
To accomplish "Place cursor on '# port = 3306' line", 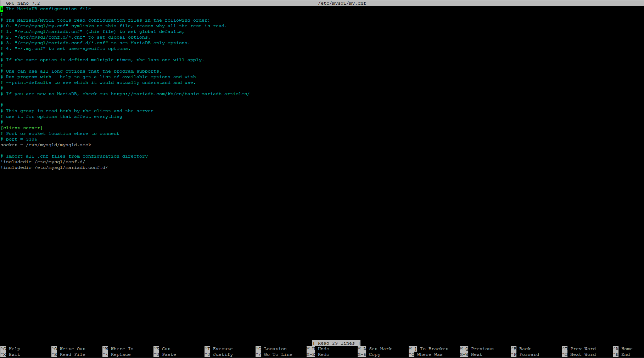I will coord(19,139).
